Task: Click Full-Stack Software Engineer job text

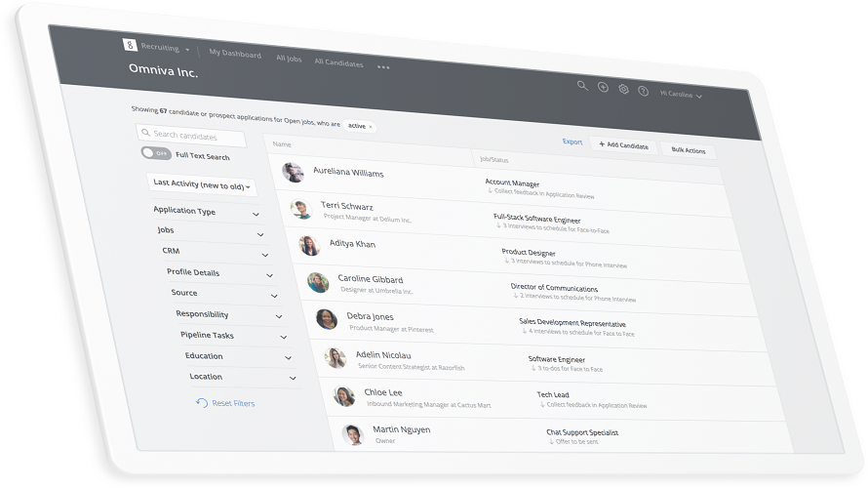Action: click(537, 219)
